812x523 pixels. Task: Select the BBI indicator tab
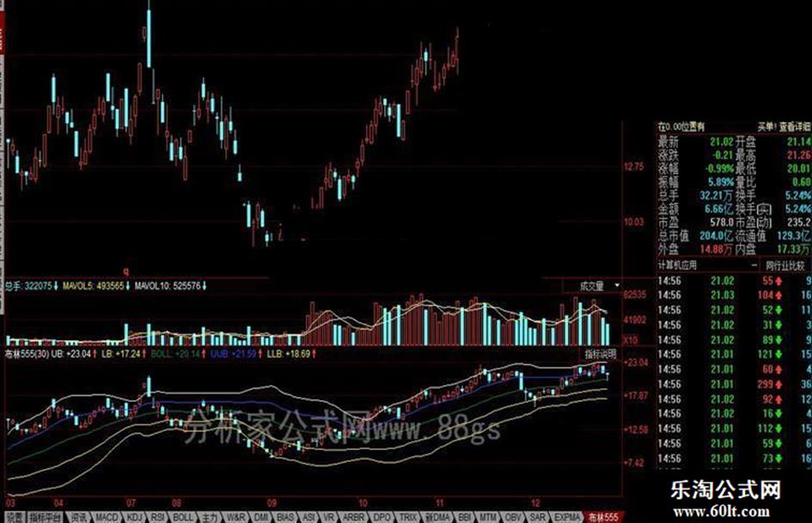pos(465,517)
